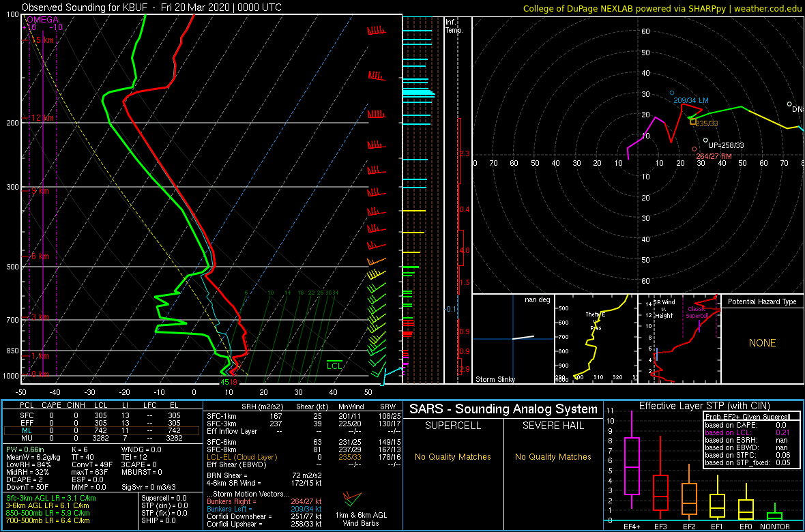This screenshot has width=805, height=532.
Task: Click the UP=258/33 hodograph label
Action: [726, 145]
